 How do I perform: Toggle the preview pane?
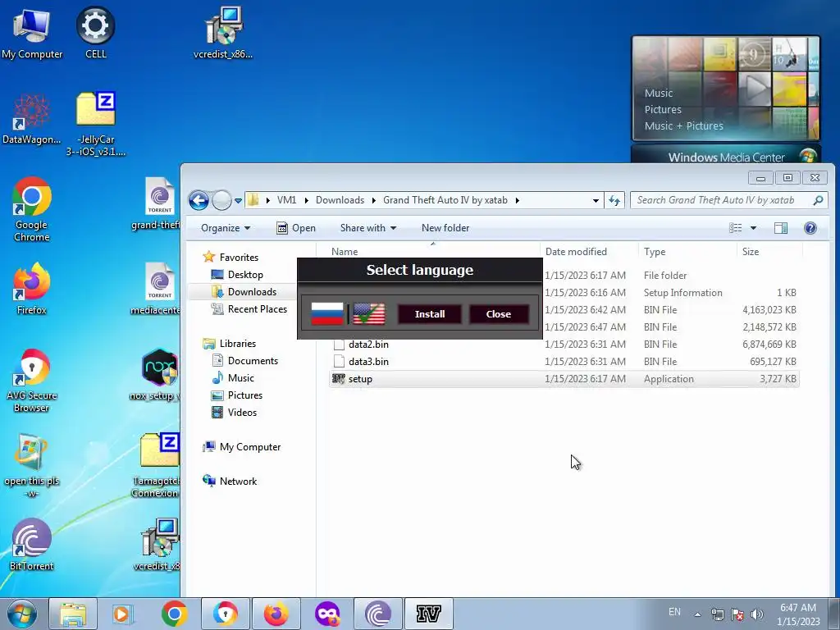tap(781, 228)
